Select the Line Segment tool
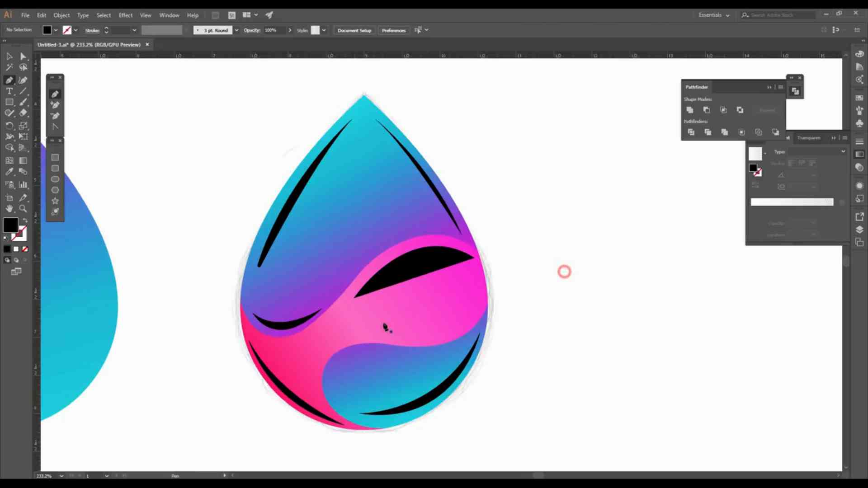868x488 pixels. [x=23, y=91]
